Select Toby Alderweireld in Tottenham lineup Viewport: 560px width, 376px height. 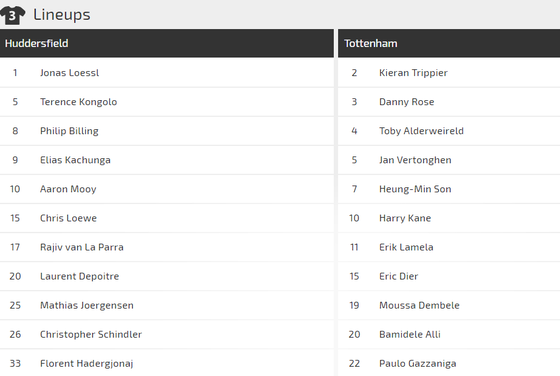(x=421, y=131)
